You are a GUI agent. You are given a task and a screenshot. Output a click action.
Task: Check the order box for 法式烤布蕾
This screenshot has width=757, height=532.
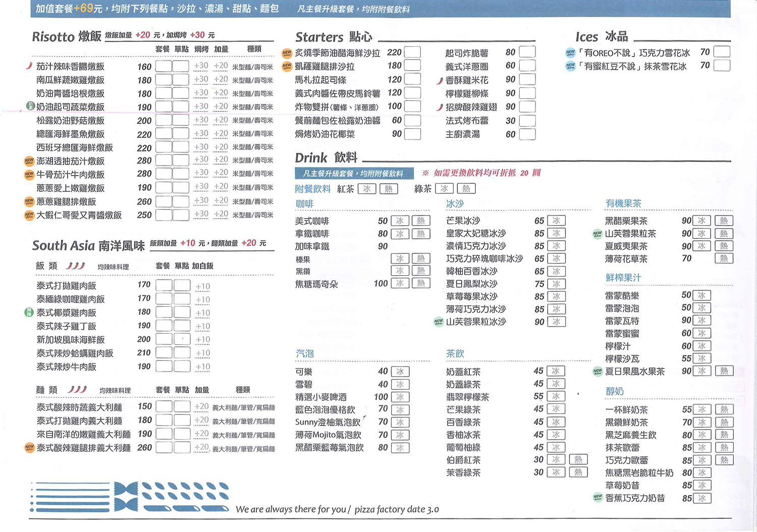[x=527, y=121]
